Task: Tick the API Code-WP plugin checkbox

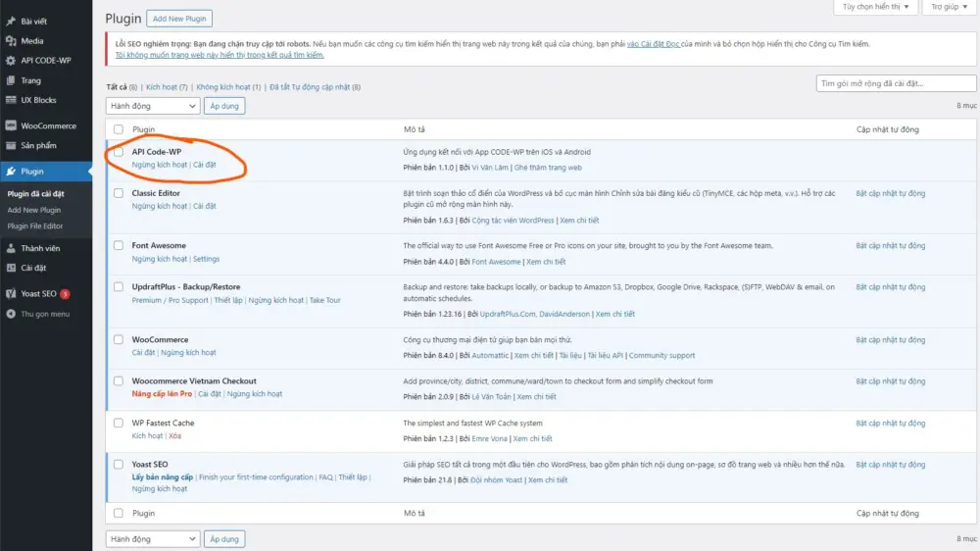Action: [x=119, y=152]
